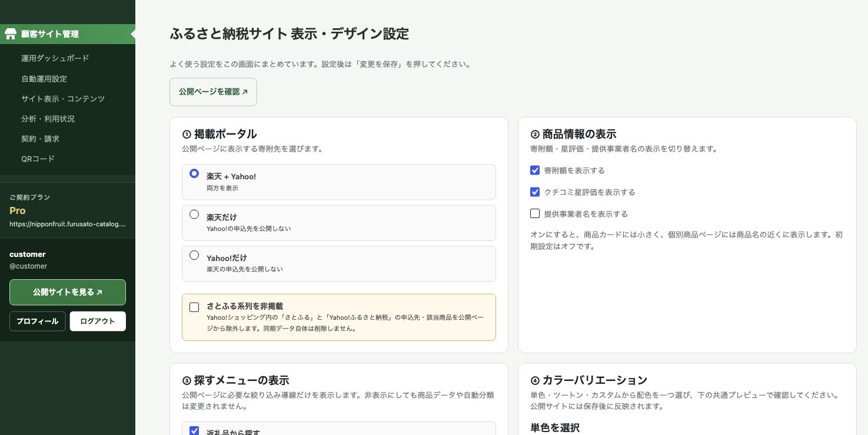Toggle the 返礼品から探す checkbox

pyautogui.click(x=194, y=431)
